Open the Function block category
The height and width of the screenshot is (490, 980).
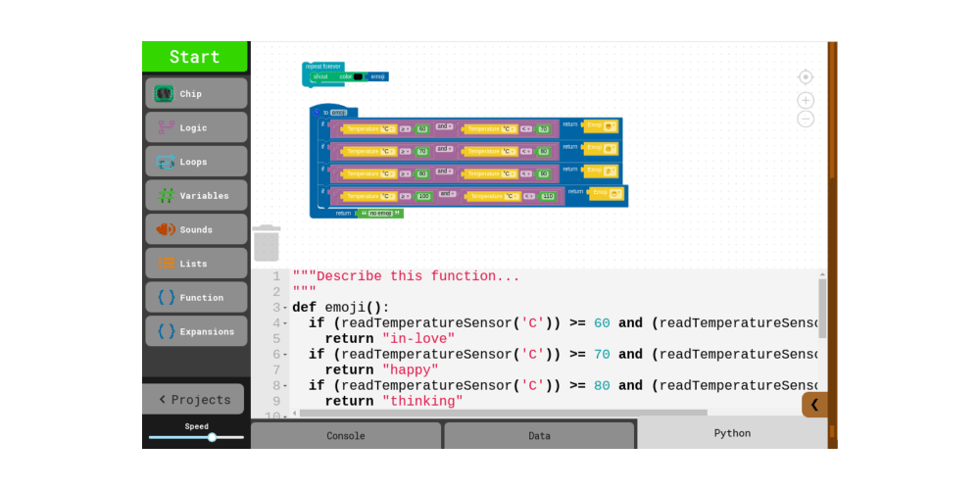196,298
